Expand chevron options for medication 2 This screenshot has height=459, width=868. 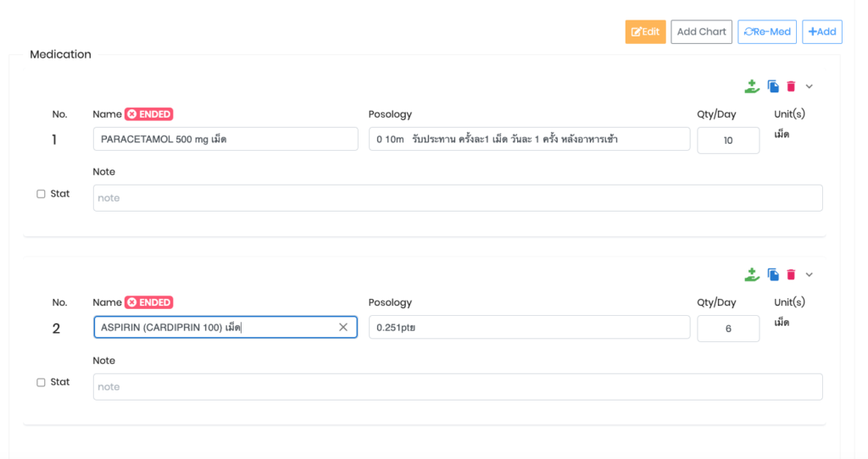[809, 274]
